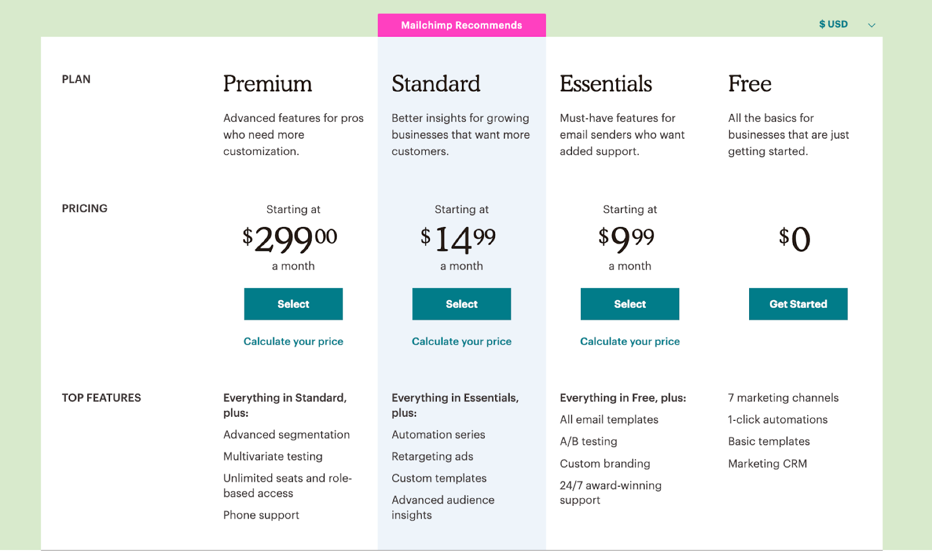Click Get Started for the Free plan
The width and height of the screenshot is (932, 560).
point(798,304)
